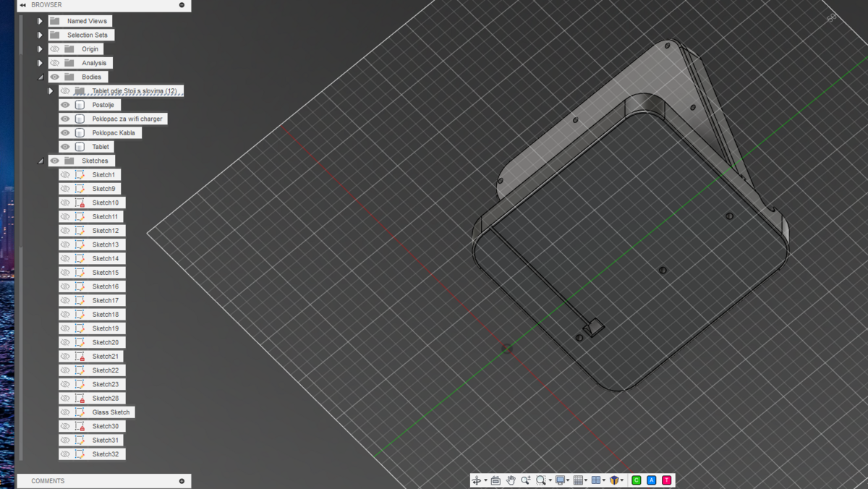Select Sketch21 in the browser tree
Screen dimensions: 868x489
(x=105, y=357)
